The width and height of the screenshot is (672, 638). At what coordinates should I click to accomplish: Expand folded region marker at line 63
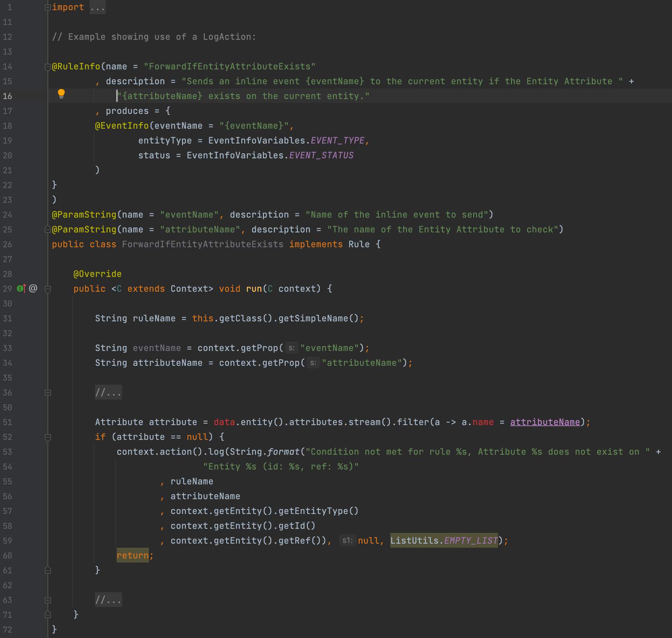coord(48,600)
